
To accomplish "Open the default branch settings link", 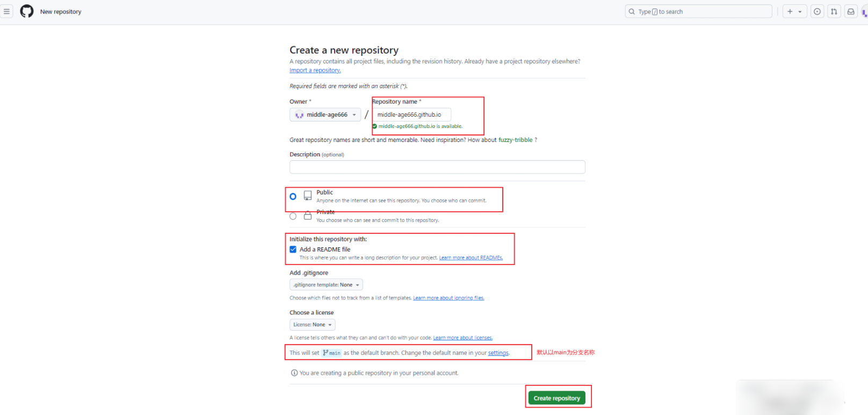I will coord(498,353).
